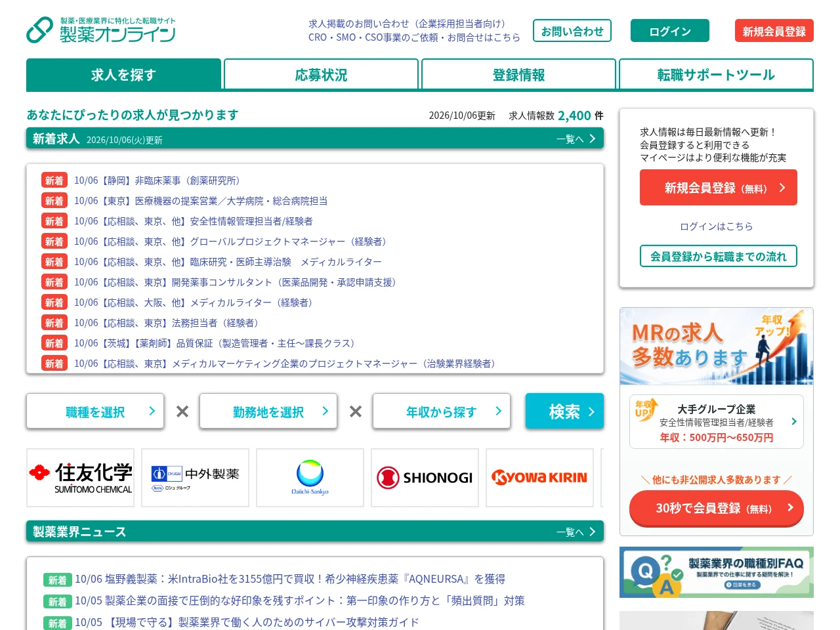Switch to the 応募状況 tab

point(321,74)
